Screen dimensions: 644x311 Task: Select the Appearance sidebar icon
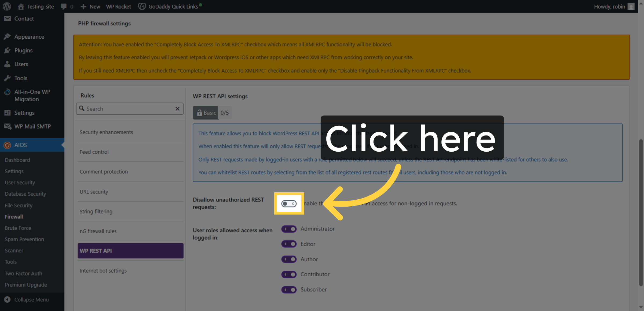click(x=8, y=36)
